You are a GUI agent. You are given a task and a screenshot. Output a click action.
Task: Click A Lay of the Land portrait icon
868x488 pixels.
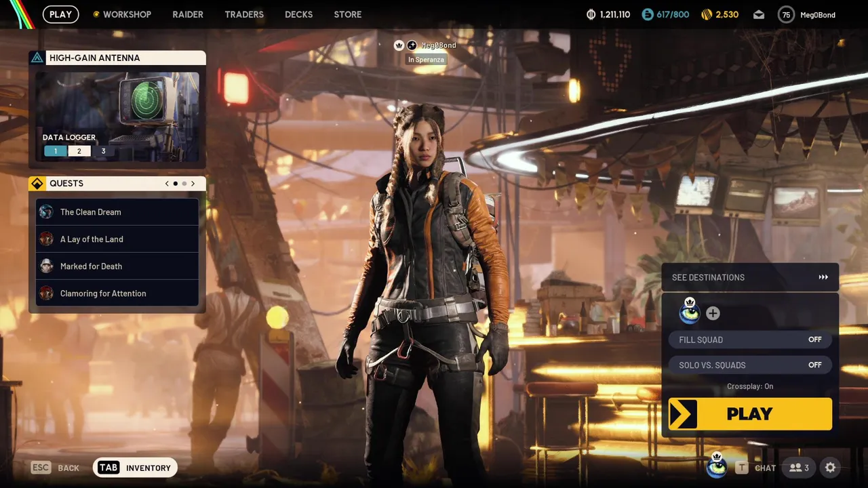46,239
